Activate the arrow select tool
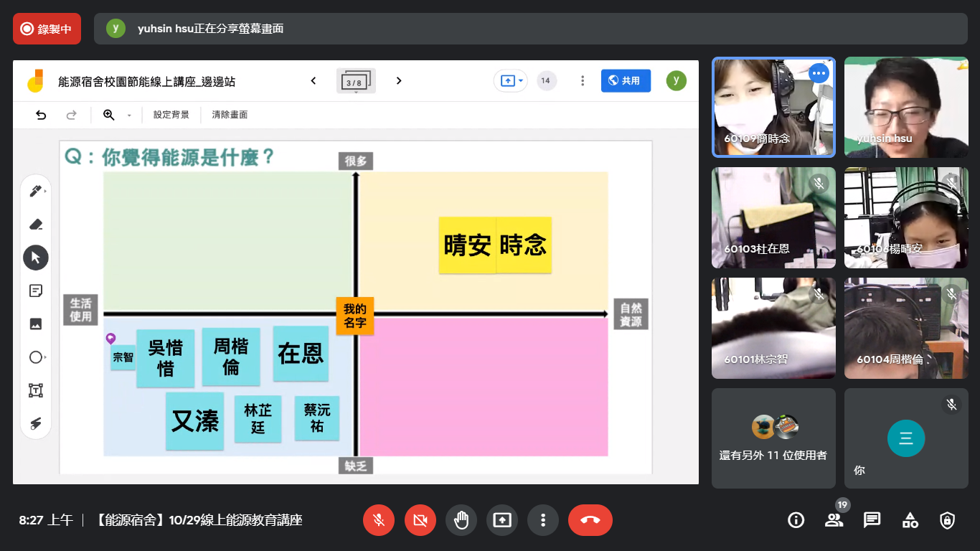The width and height of the screenshot is (980, 551). [36, 257]
